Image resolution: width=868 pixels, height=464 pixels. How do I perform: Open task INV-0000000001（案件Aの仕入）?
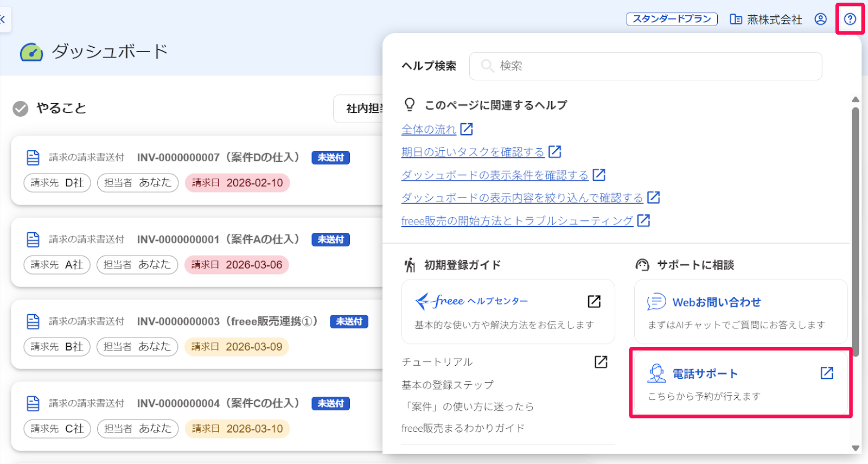pos(218,239)
